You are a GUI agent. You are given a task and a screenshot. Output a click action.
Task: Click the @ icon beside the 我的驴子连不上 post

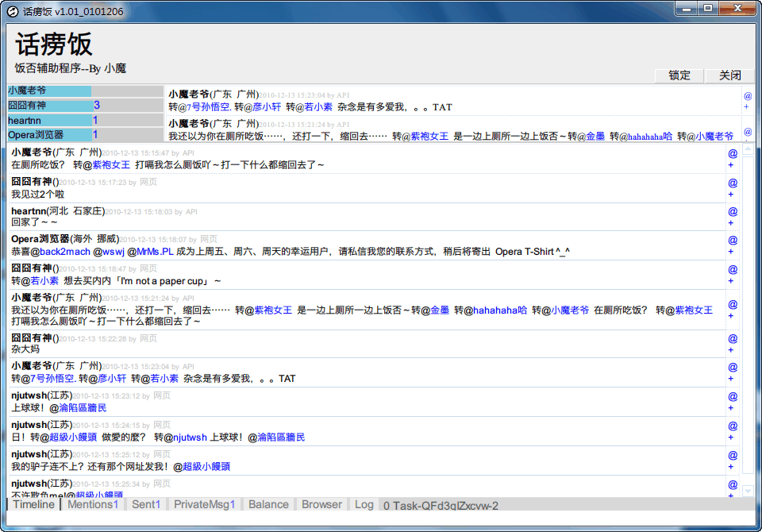pyautogui.click(x=733, y=455)
